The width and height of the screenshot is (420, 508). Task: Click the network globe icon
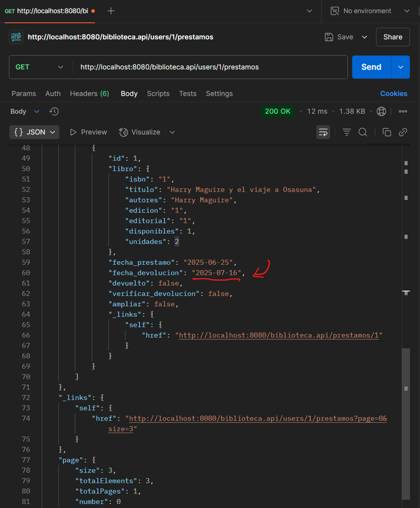point(381,112)
